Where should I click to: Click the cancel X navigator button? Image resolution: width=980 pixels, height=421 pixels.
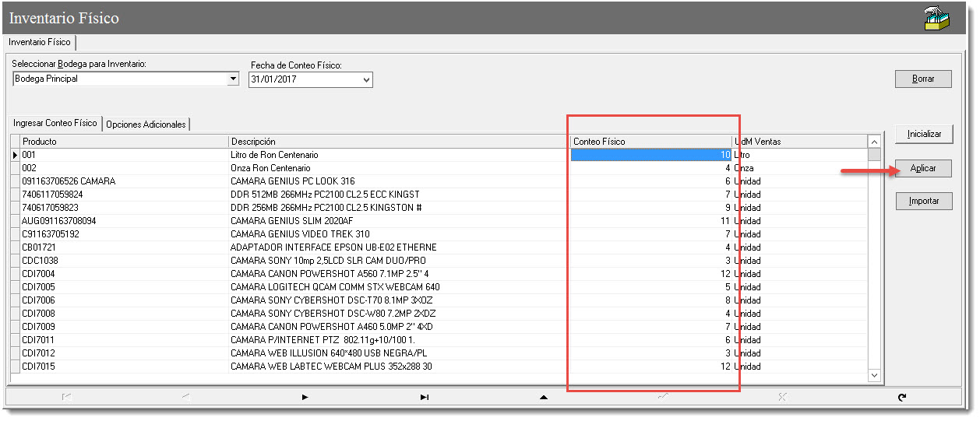[x=782, y=397]
